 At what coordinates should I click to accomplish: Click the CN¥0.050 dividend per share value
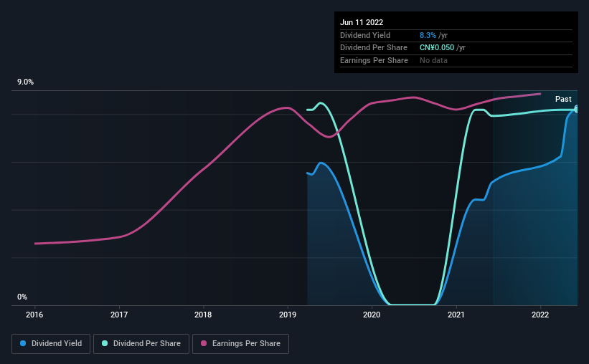pos(437,48)
